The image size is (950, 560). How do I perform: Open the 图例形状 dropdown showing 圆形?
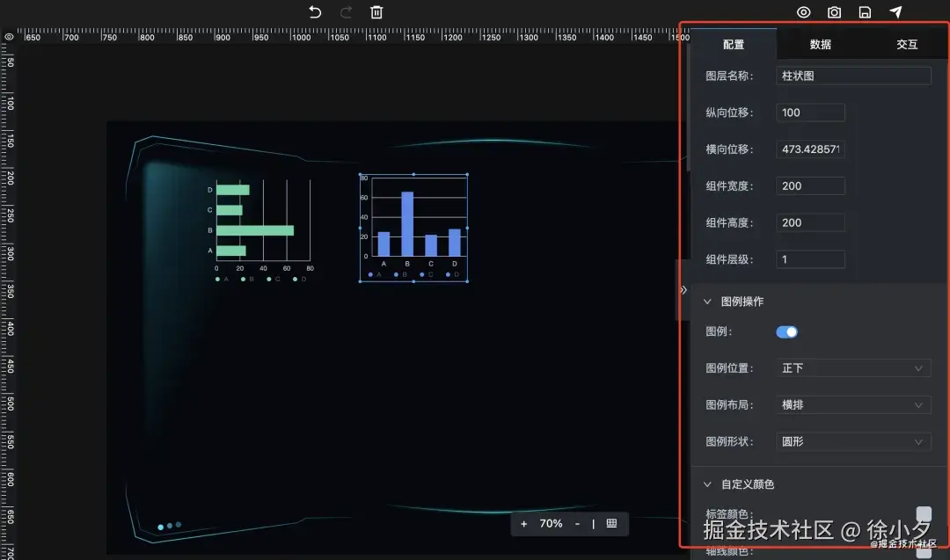pos(851,441)
